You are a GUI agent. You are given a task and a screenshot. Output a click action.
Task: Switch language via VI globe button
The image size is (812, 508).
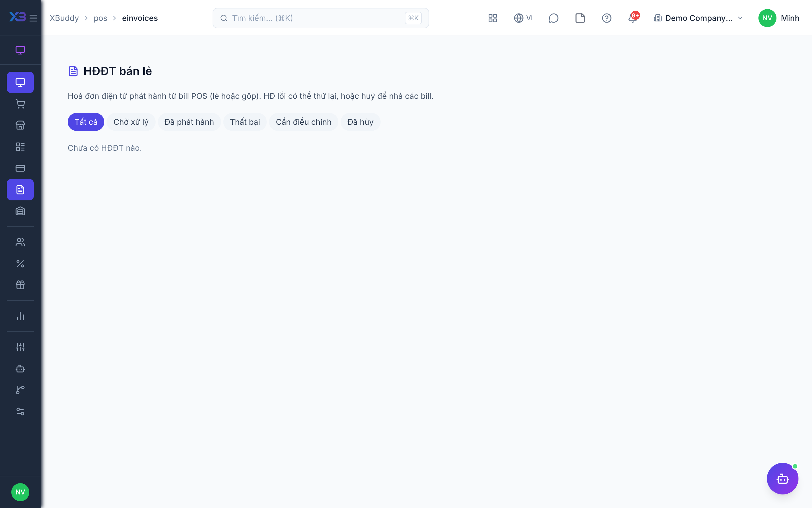pos(524,18)
